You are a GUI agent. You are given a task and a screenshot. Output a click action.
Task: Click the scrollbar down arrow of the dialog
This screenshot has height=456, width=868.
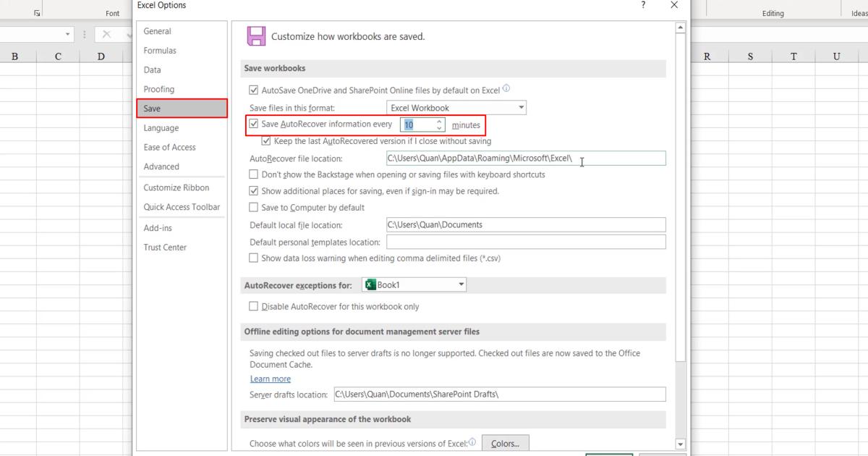coord(680,444)
